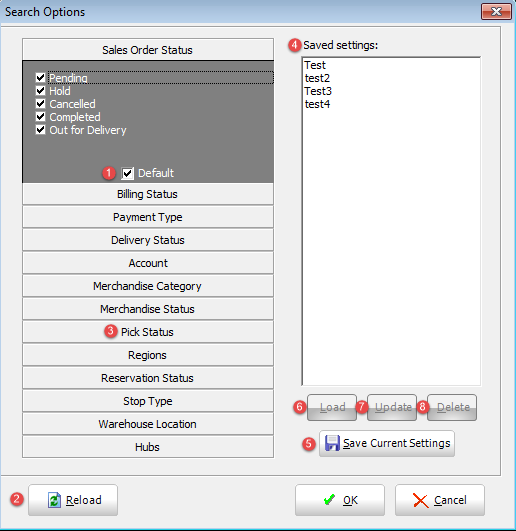Click the Delete saved setting button
The height and width of the screenshot is (531, 516).
click(x=452, y=407)
